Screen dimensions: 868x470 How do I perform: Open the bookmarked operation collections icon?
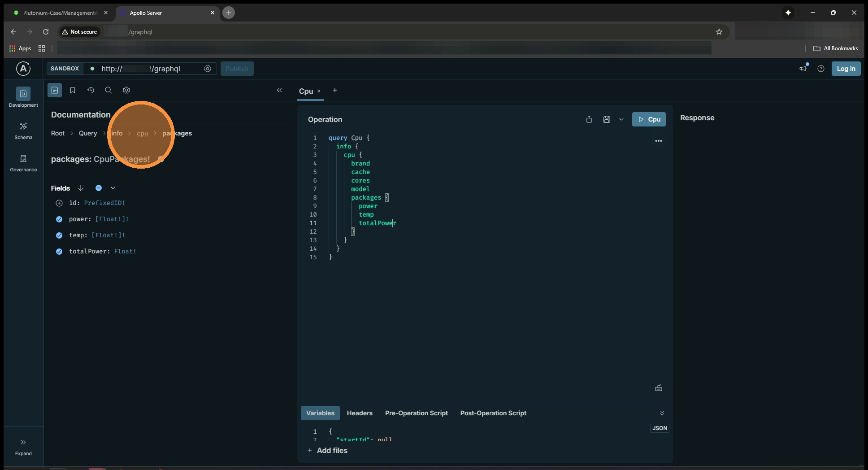(73, 90)
